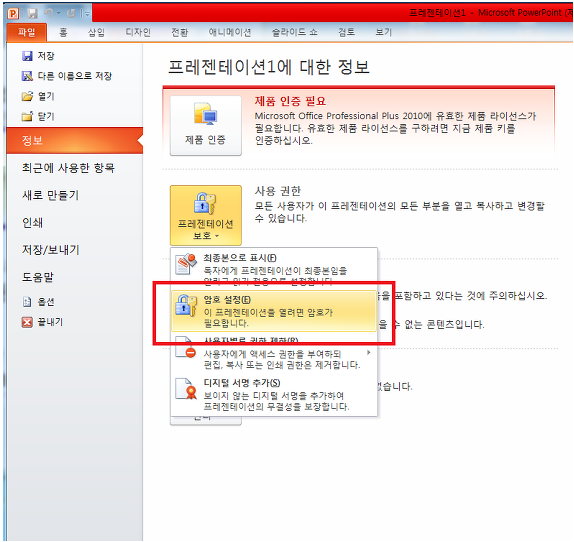The width and height of the screenshot is (574, 542).
Task: Click the 옵션 document icon
Action: (x=27, y=302)
